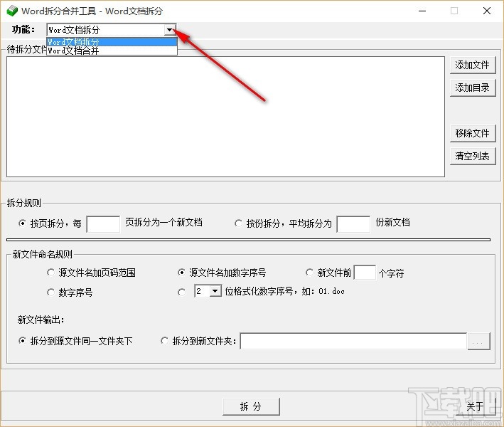The height and width of the screenshot is (427, 504).
Task: Select the 按页拆分 radio button
Action: 22,223
